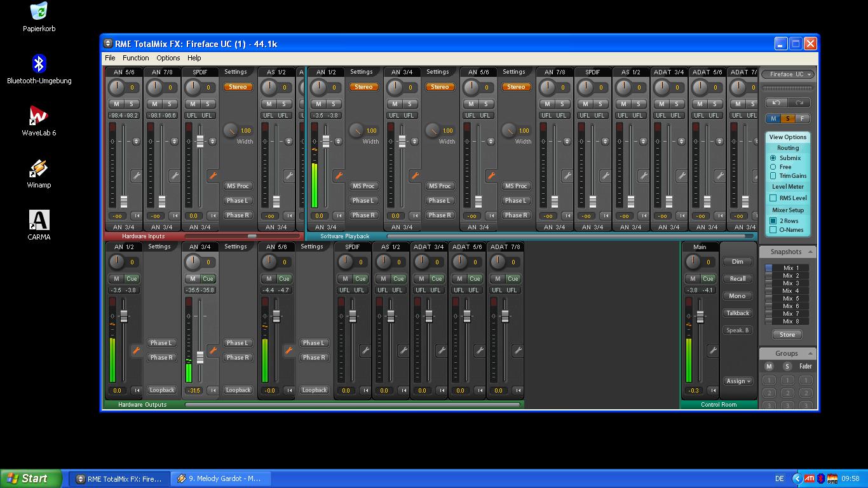Open the Assign dropdown in Control Room
Viewport: 868px width, 488px height.
[738, 381]
